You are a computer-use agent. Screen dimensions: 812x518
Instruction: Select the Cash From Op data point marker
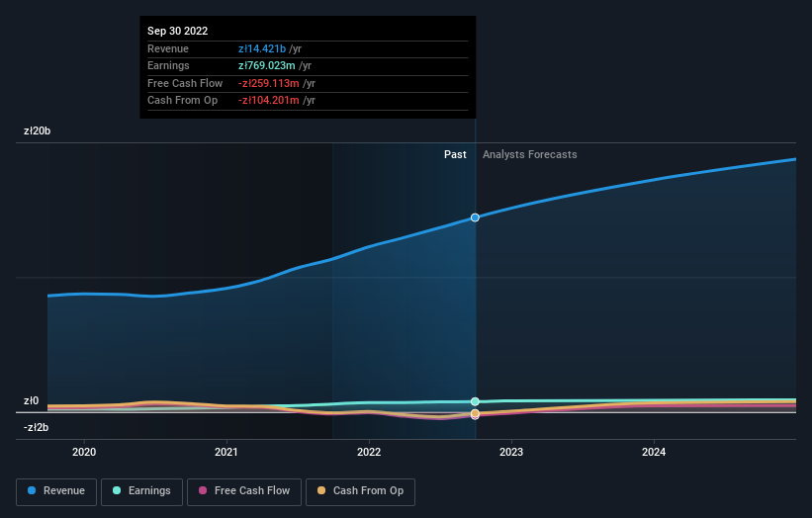[475, 413]
